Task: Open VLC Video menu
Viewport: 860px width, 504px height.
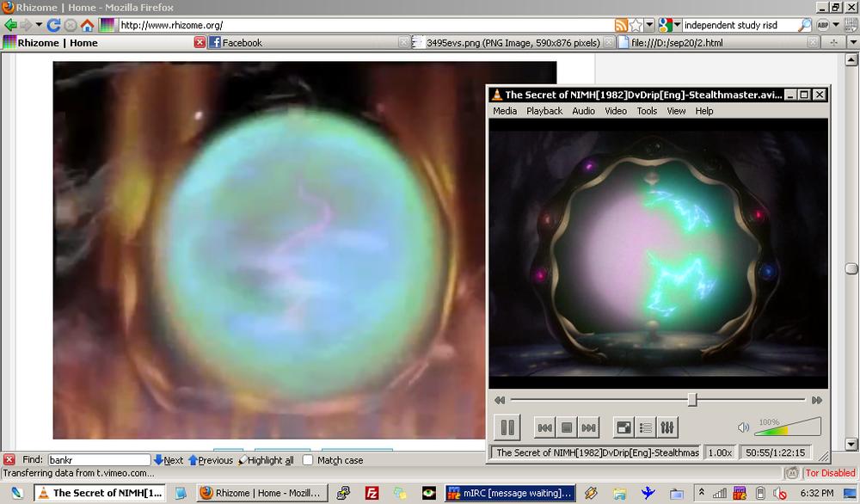Action: pyautogui.click(x=616, y=111)
